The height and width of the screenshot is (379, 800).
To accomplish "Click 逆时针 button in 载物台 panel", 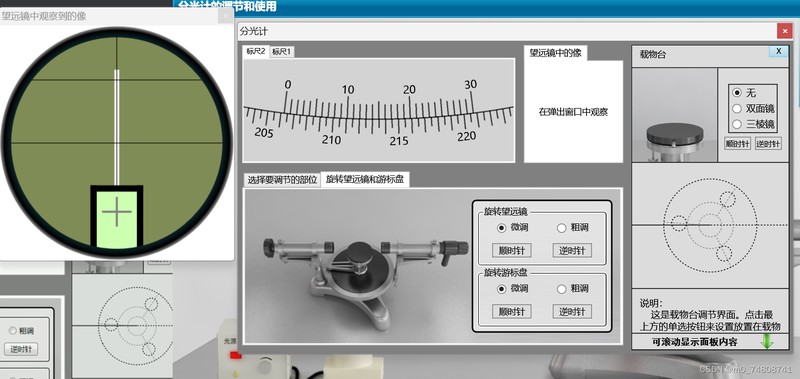I will click(768, 144).
